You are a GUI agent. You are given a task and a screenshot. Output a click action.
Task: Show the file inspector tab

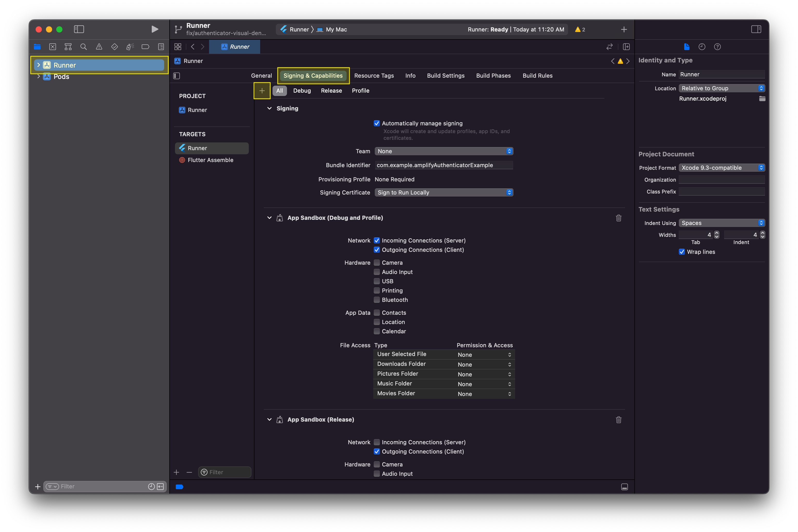tap(686, 47)
